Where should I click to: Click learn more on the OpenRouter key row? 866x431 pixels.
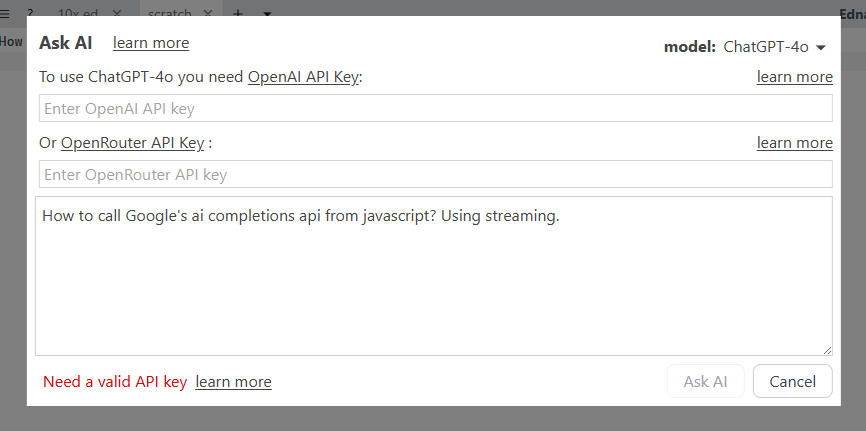click(794, 143)
